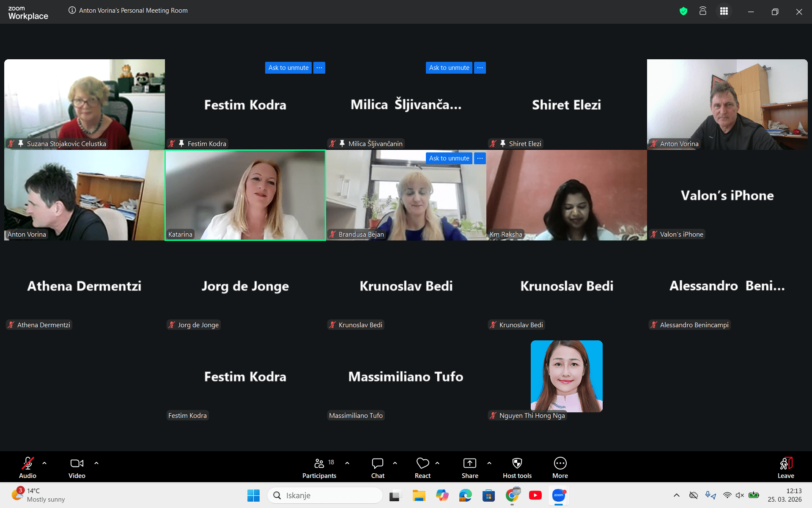Click the Katarina video thumbnail
This screenshot has height=508, width=812.
coord(245,195)
